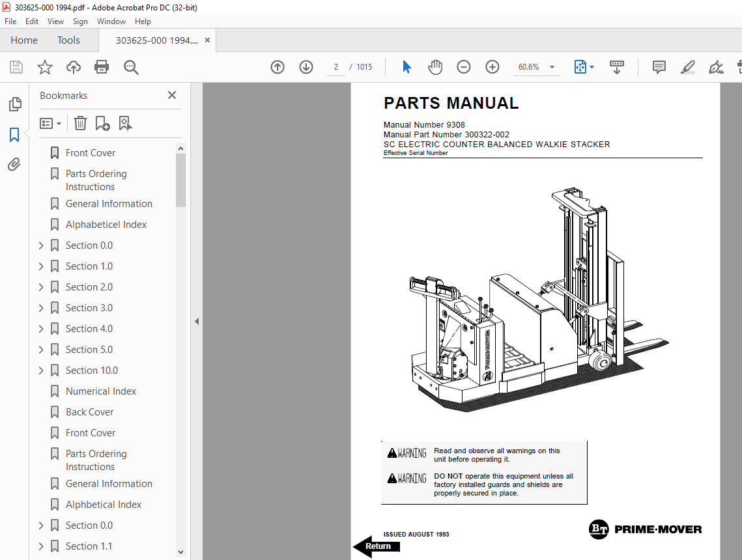Delete selected bookmark with trash icon
742x560 pixels.
[80, 124]
